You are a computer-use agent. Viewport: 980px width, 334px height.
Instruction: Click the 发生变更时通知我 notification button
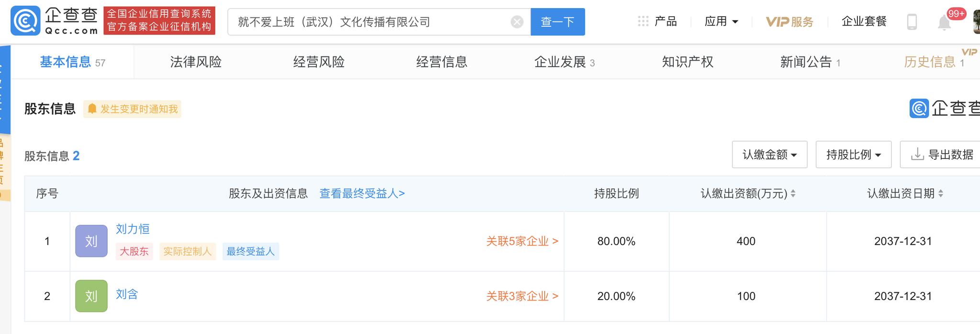[133, 109]
